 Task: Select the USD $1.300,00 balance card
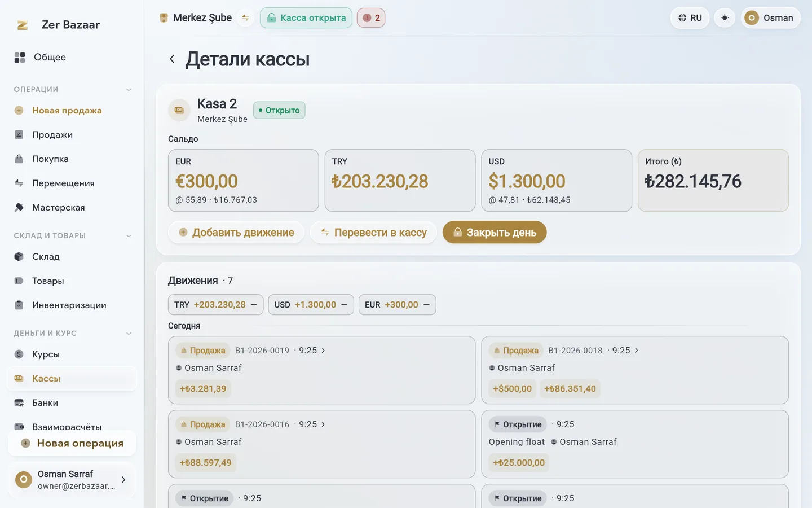[x=557, y=181]
